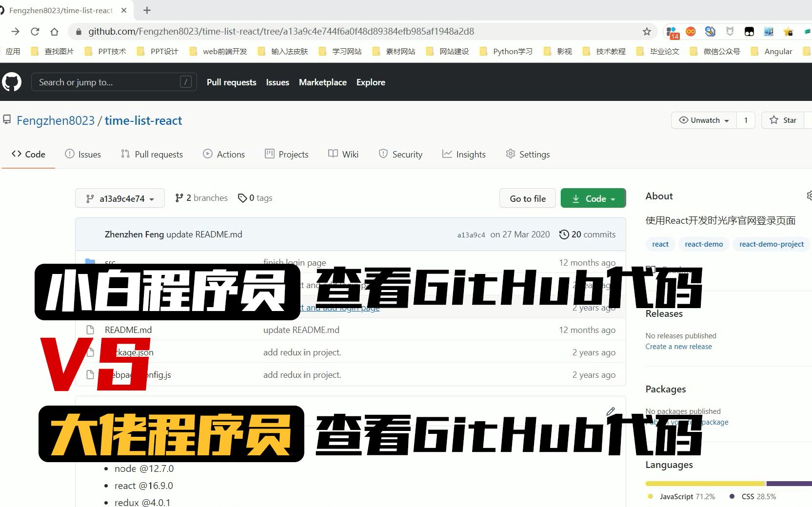
Task: Click the GitHub Octocat logo
Action: (12, 82)
